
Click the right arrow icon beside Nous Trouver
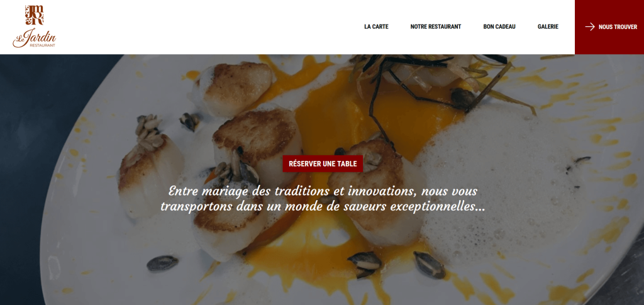[590, 26]
